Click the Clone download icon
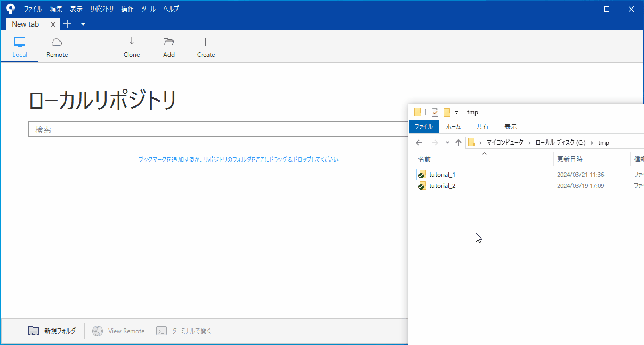The width and height of the screenshot is (644, 345). (x=132, y=42)
